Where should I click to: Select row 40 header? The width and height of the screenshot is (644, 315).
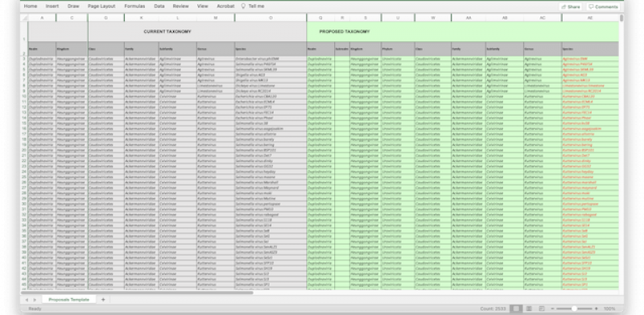24,258
